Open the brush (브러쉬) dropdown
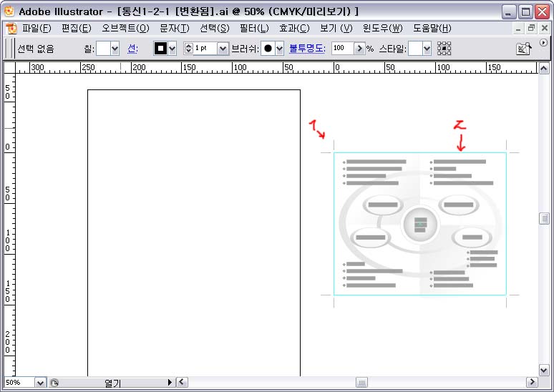Screen dimensions: 554x392 coord(278,49)
